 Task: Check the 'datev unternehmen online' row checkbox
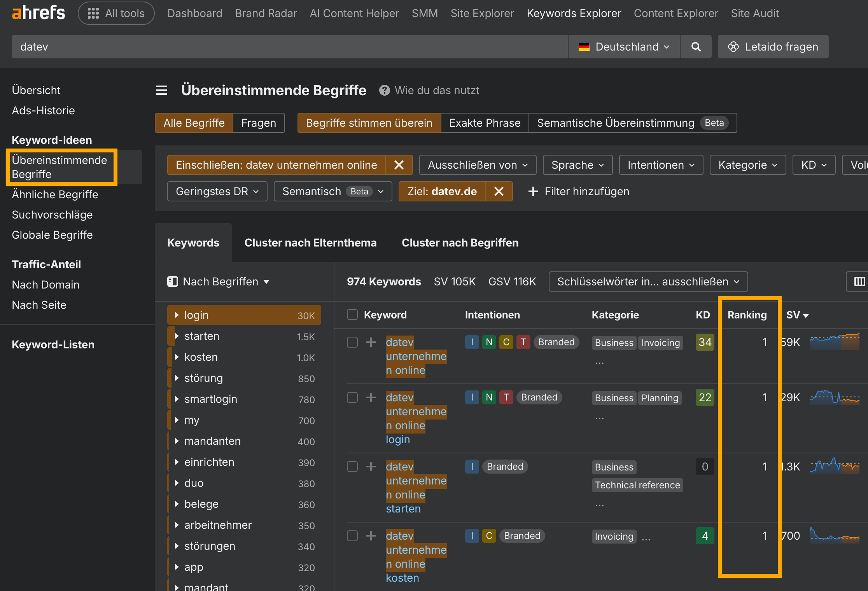[x=352, y=342]
